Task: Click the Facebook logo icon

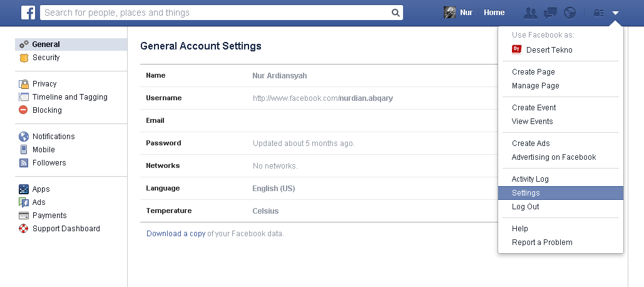Action: (x=28, y=13)
